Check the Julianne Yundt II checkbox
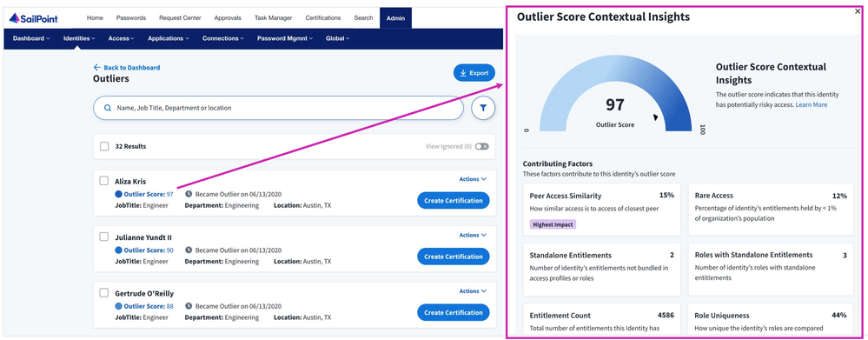The height and width of the screenshot is (340, 868). 103,237
